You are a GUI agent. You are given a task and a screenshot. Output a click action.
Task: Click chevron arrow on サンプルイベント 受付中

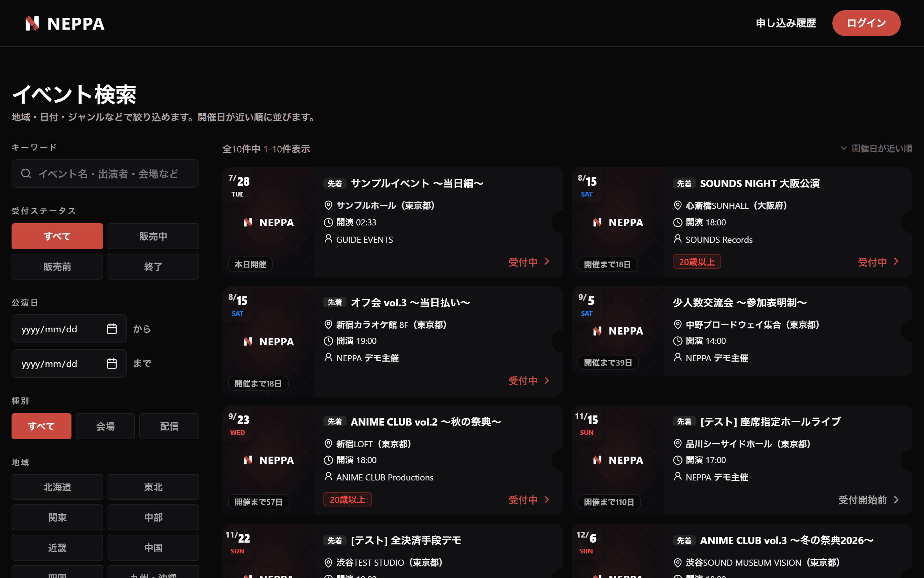click(547, 262)
